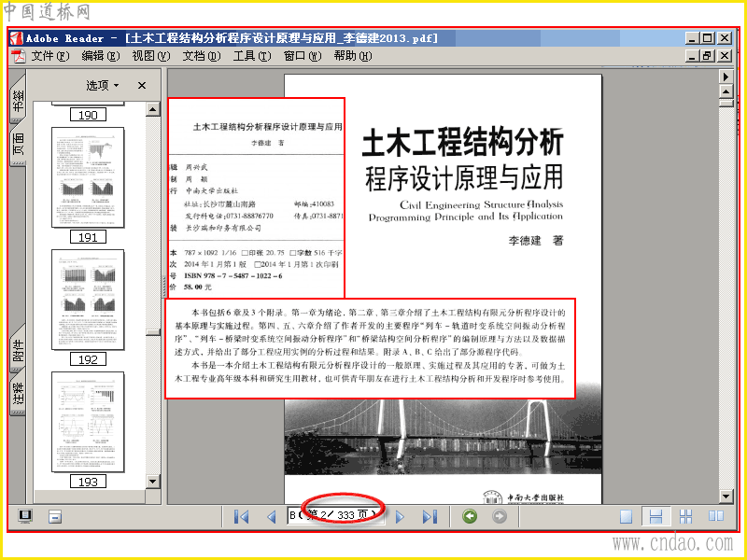
Task: Switch to the 书签 bookmarks tab
Action: tap(18, 100)
